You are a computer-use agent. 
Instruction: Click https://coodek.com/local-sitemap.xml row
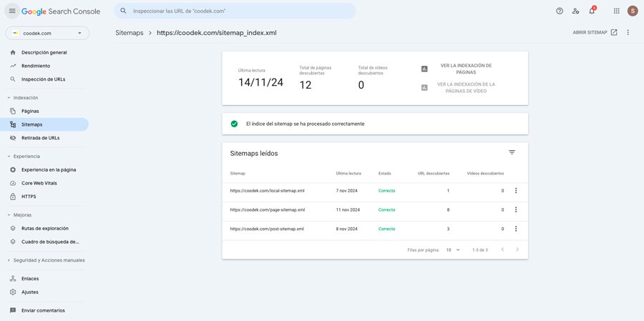tap(375, 190)
